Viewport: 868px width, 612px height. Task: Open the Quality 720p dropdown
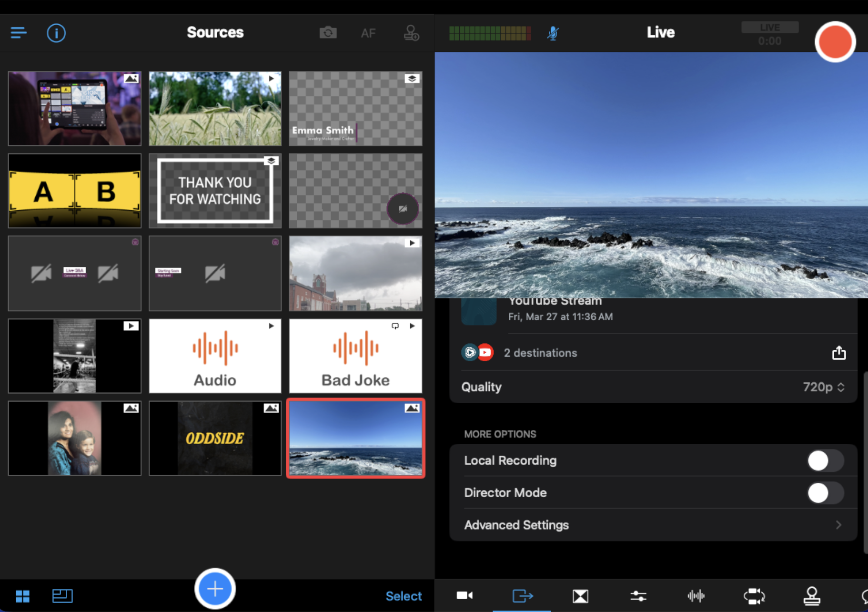coord(824,387)
